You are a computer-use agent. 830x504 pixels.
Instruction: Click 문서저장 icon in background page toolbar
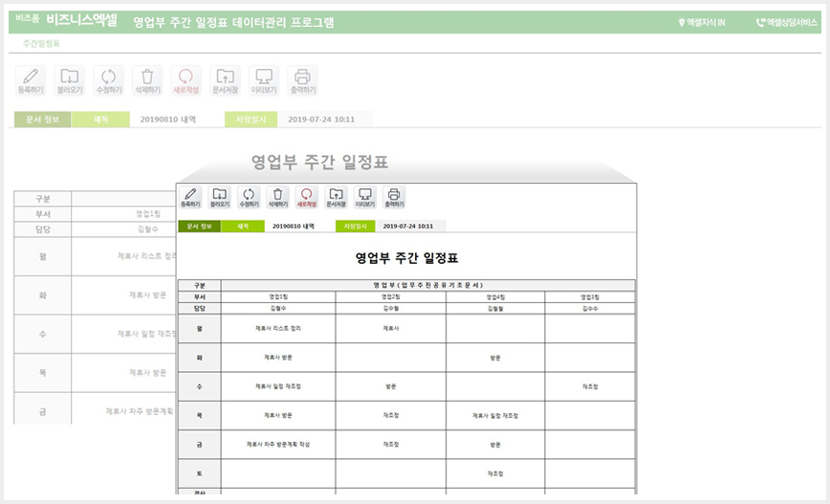(225, 80)
